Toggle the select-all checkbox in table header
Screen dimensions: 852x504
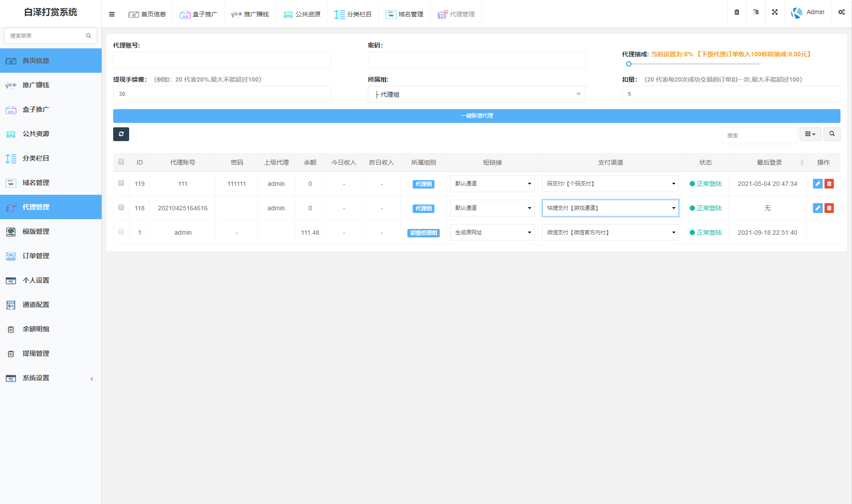[x=121, y=161]
